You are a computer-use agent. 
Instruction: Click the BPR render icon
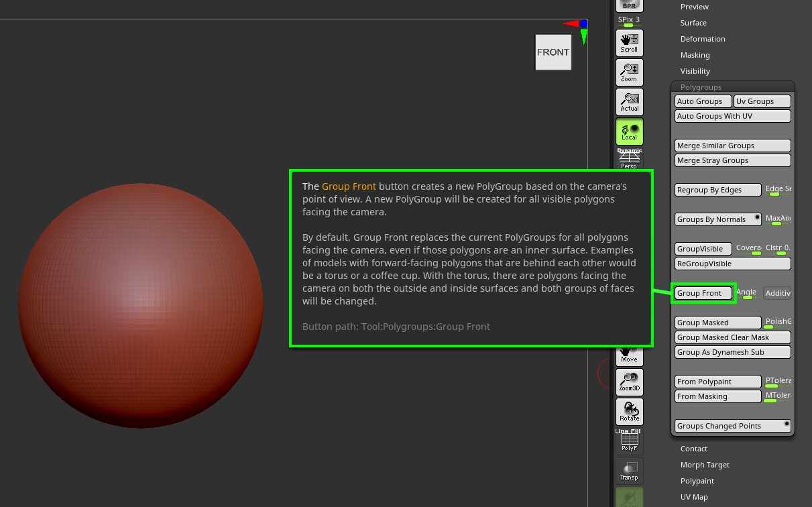629,5
